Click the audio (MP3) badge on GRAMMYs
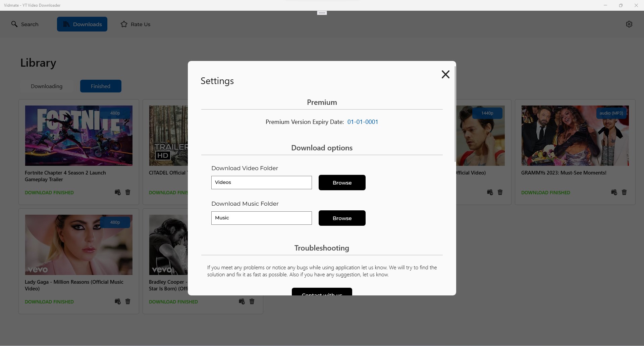 click(x=611, y=113)
